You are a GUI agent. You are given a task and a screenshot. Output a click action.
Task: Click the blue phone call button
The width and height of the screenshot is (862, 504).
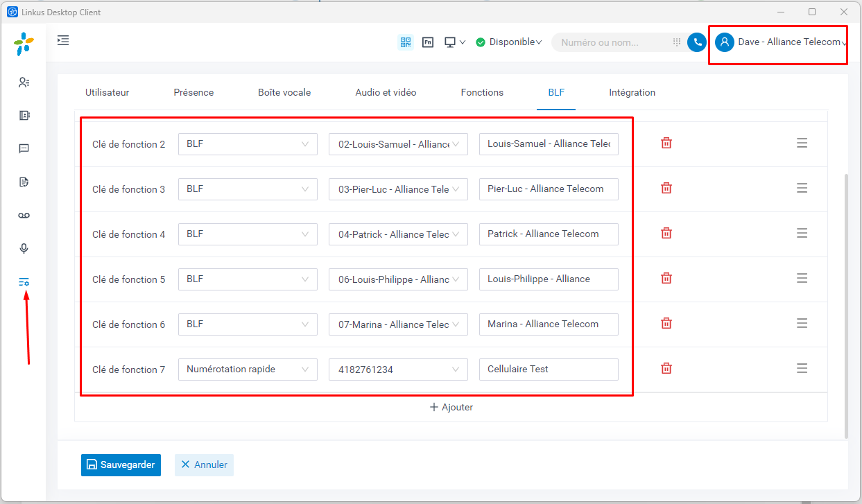coord(697,42)
